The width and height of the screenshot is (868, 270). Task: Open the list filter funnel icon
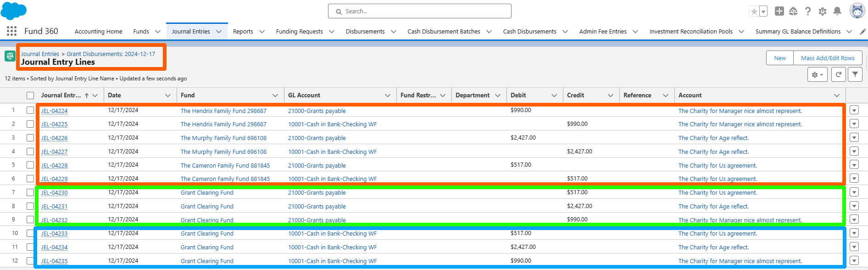pyautogui.click(x=855, y=74)
